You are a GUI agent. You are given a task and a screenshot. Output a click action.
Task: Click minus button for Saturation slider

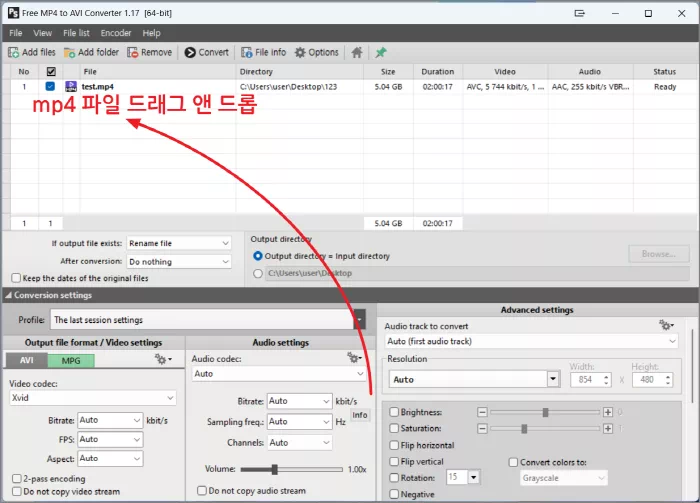(482, 428)
